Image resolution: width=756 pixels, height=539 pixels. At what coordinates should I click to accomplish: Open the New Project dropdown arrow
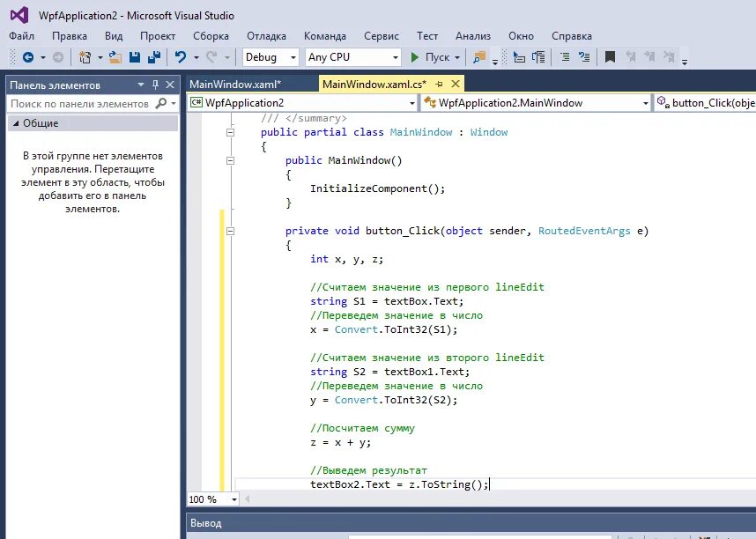(100, 58)
